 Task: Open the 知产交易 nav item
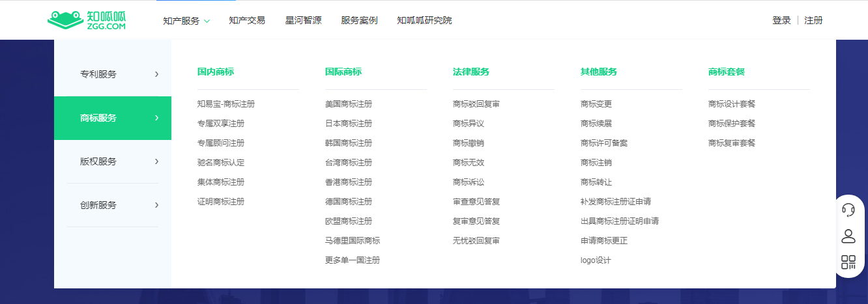coord(247,20)
